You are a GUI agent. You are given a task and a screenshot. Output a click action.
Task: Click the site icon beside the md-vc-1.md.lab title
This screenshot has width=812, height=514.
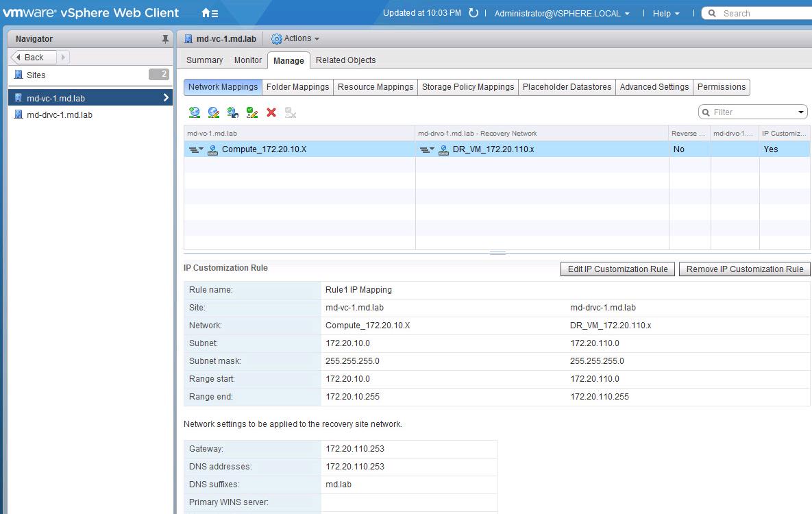click(188, 39)
